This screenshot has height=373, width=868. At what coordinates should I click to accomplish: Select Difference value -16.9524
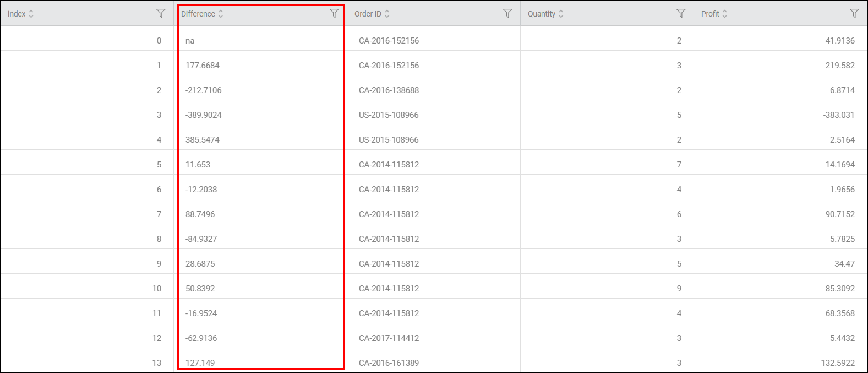201,313
